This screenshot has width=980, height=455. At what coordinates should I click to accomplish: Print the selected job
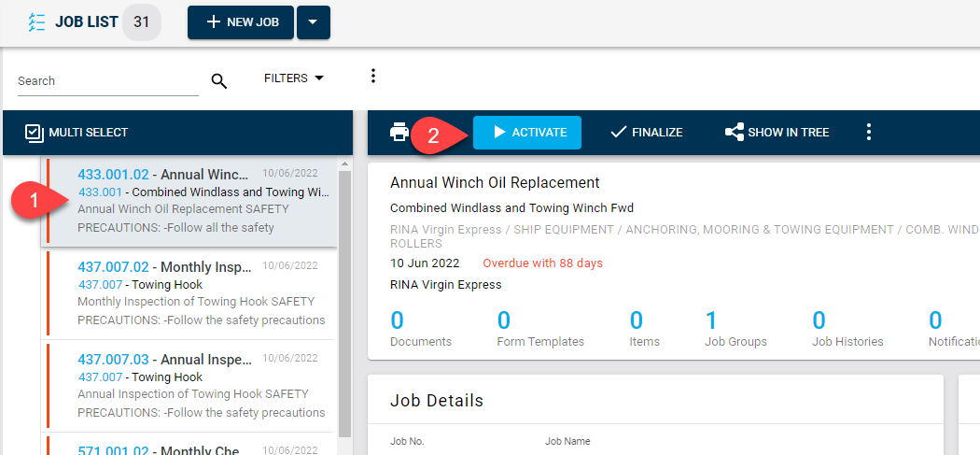click(x=399, y=133)
